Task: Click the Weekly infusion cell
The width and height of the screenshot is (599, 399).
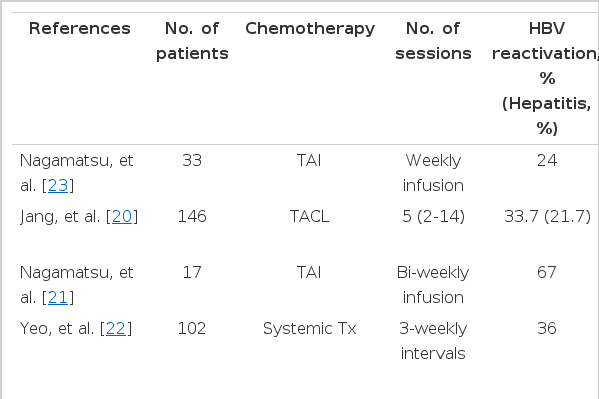Action: pos(433,173)
